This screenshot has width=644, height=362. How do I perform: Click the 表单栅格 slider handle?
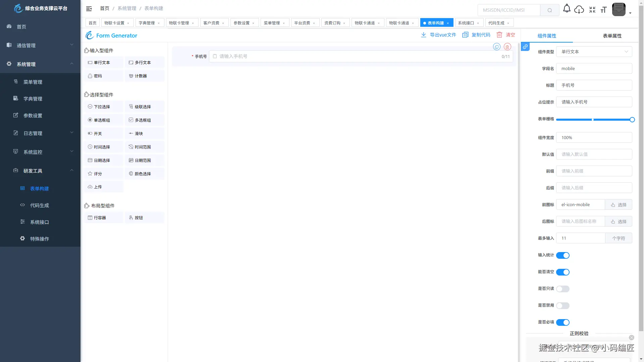632,120
